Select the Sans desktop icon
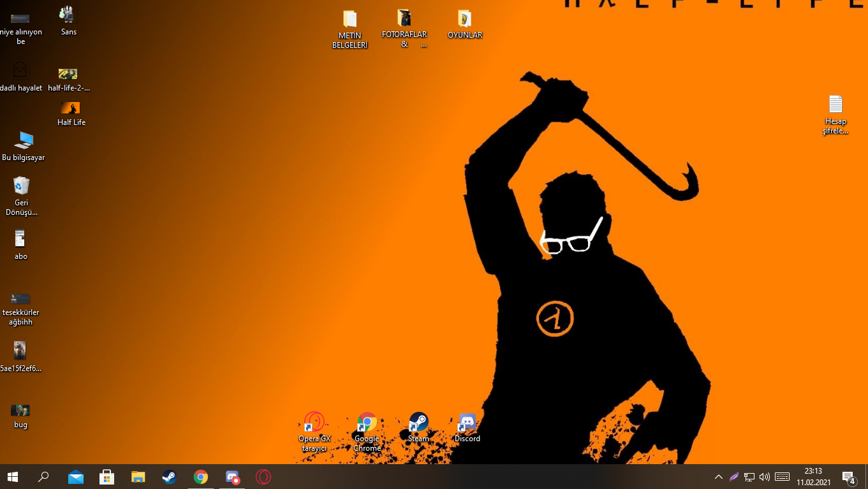Image resolution: width=868 pixels, height=489 pixels. (x=68, y=20)
